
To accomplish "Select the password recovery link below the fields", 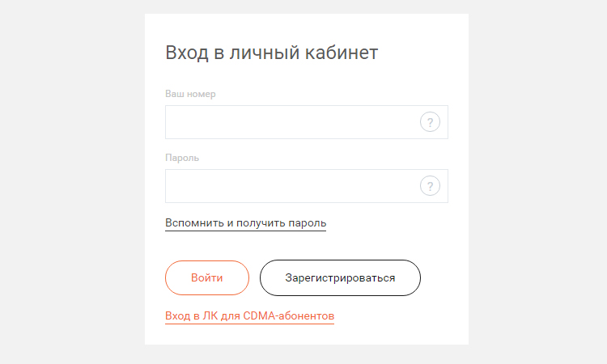I will (x=245, y=222).
